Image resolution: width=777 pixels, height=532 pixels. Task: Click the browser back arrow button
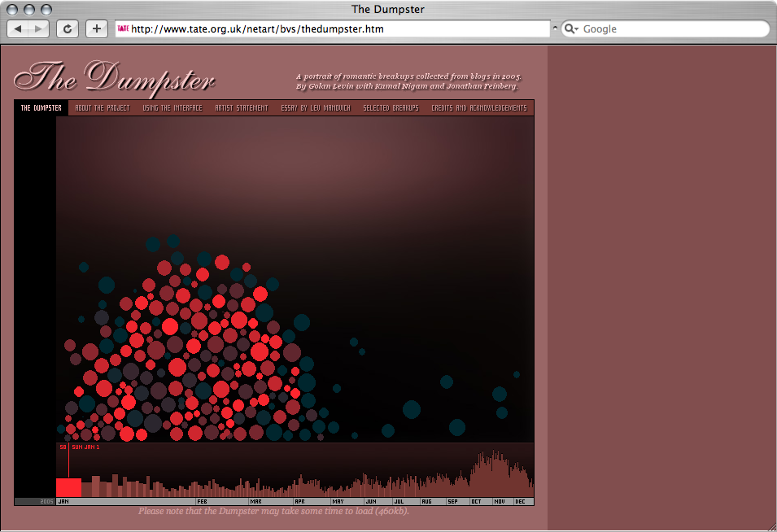coord(19,28)
